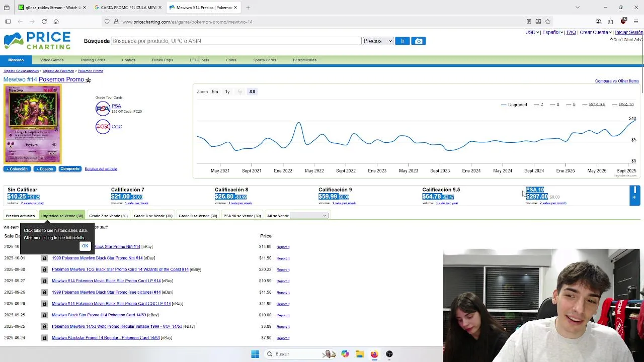Select the 6m chart zoom range

tap(215, 92)
